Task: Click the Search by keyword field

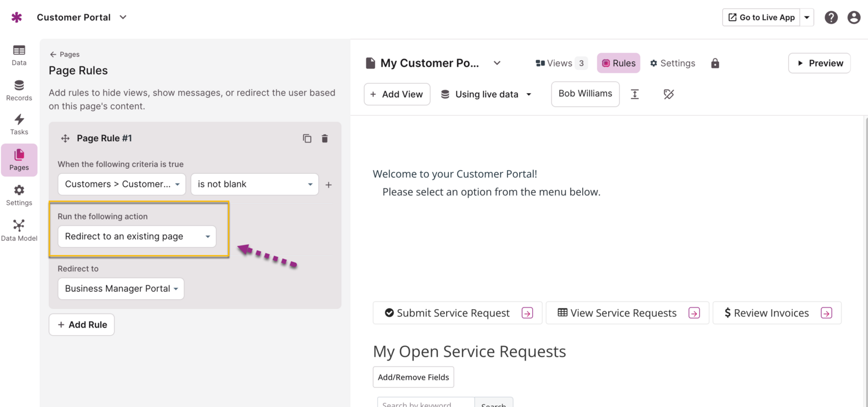Action: point(425,402)
